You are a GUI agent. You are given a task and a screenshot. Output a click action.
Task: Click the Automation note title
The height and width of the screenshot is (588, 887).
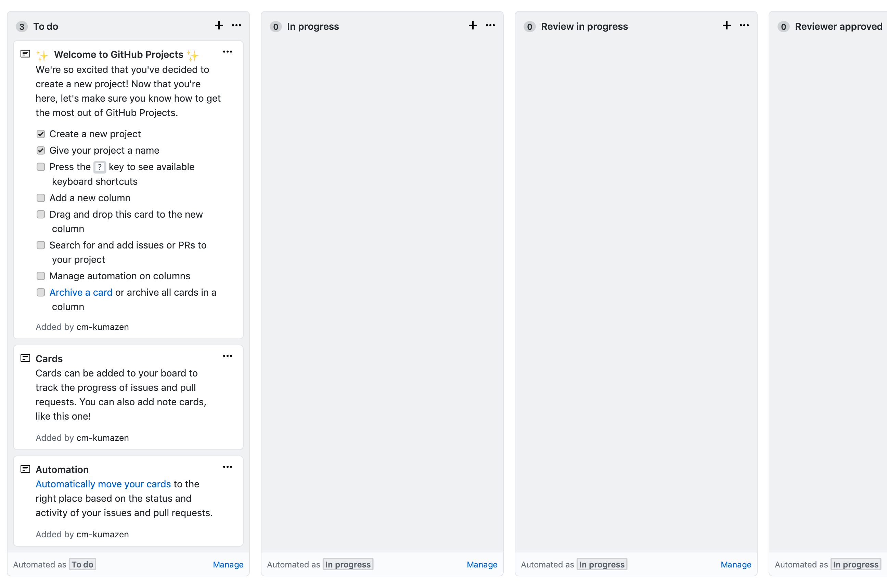(62, 470)
